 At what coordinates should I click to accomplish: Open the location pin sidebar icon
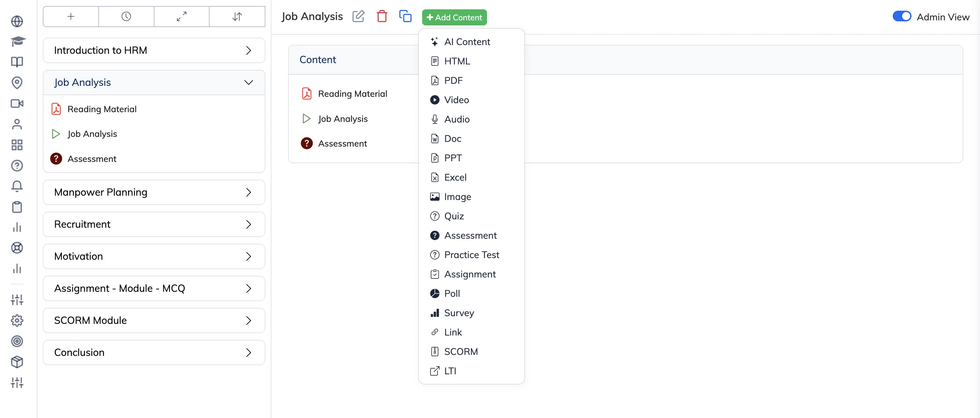[x=17, y=82]
